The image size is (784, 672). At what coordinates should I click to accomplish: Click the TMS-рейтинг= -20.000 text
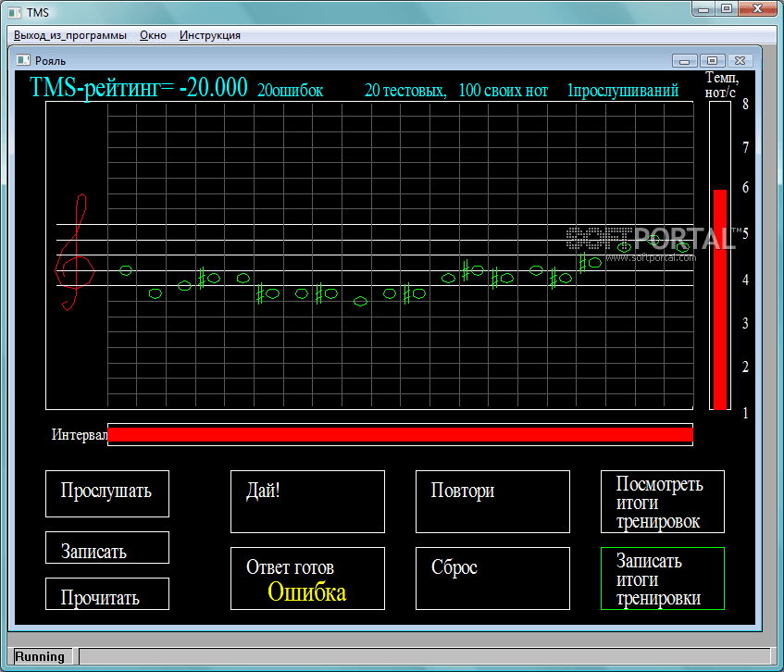click(x=139, y=88)
